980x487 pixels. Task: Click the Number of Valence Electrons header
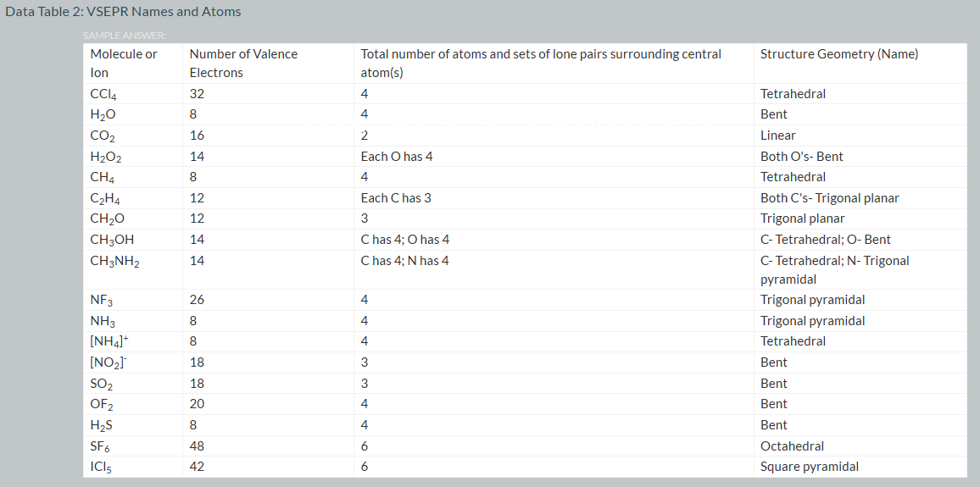(x=243, y=63)
